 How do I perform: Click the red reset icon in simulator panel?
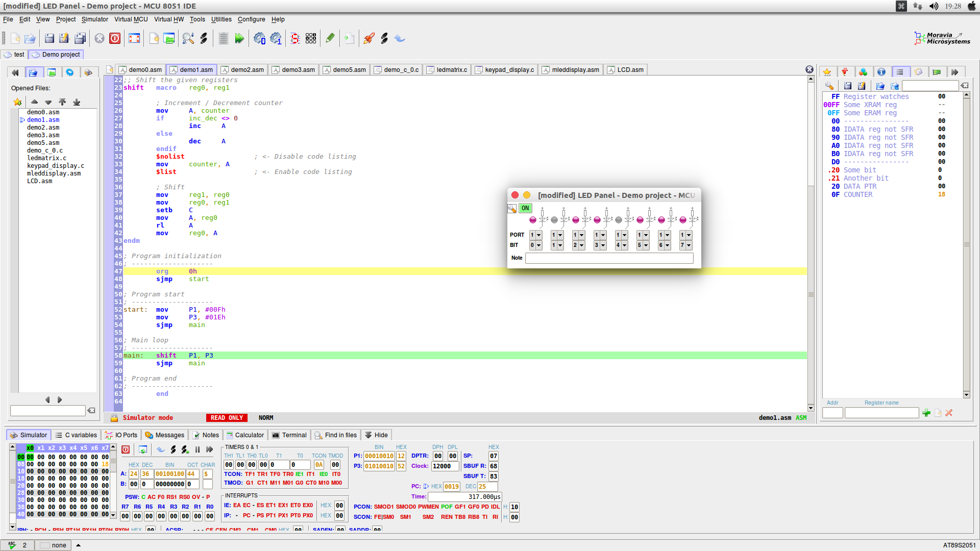[x=126, y=449]
